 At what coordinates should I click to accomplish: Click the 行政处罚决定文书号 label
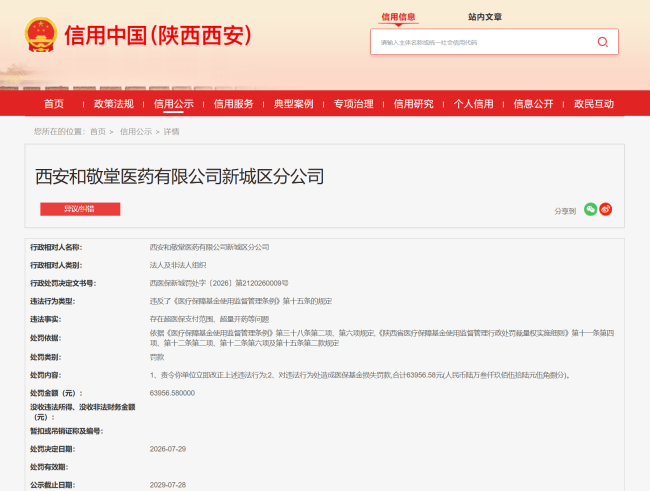click(x=63, y=283)
